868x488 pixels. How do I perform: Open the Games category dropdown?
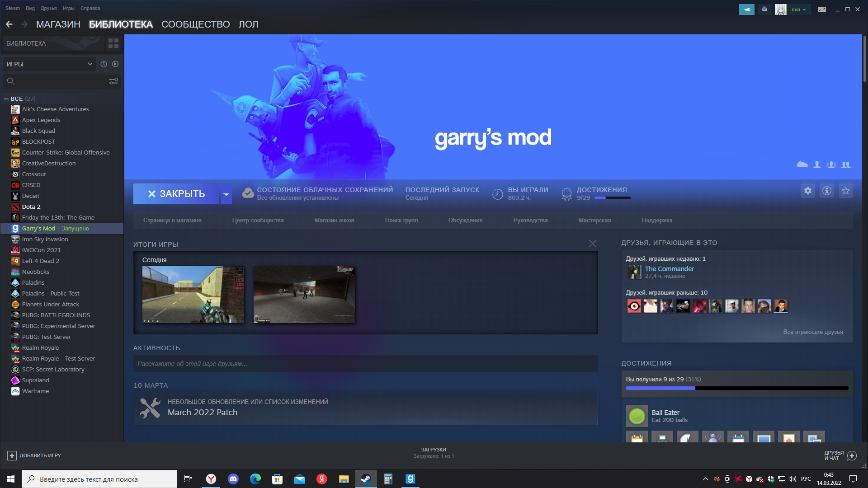pos(50,64)
